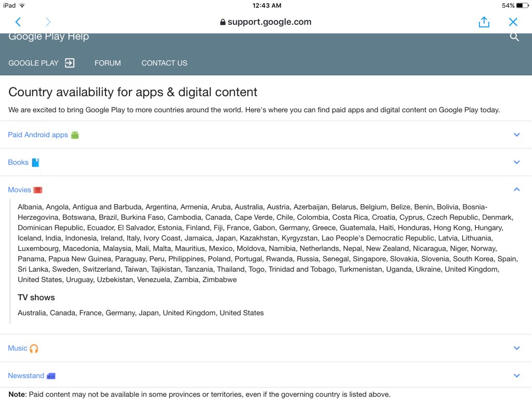Switch to the FORUM tab
Screen dimensions: 532x399
(108, 63)
